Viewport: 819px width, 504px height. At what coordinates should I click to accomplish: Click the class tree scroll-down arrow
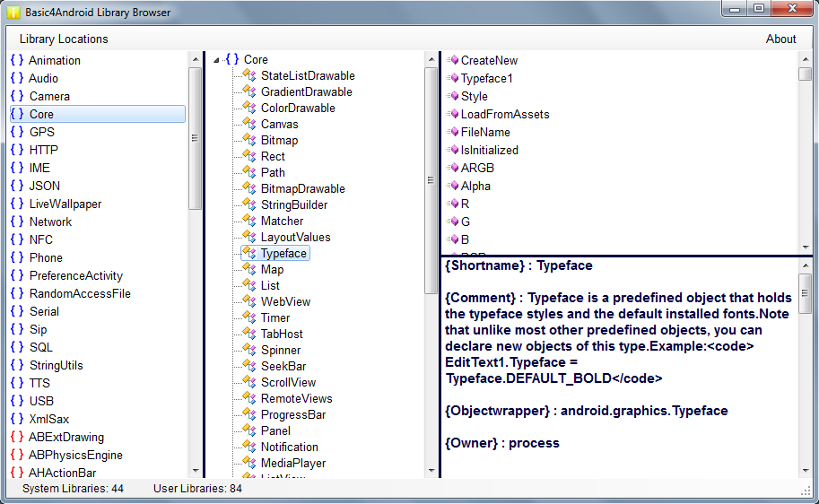point(431,471)
